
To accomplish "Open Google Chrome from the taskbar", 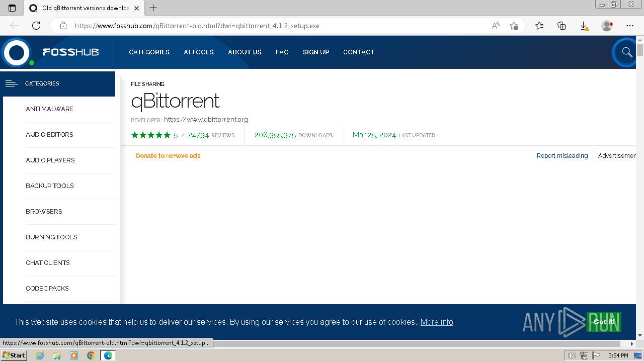I will [91, 355].
